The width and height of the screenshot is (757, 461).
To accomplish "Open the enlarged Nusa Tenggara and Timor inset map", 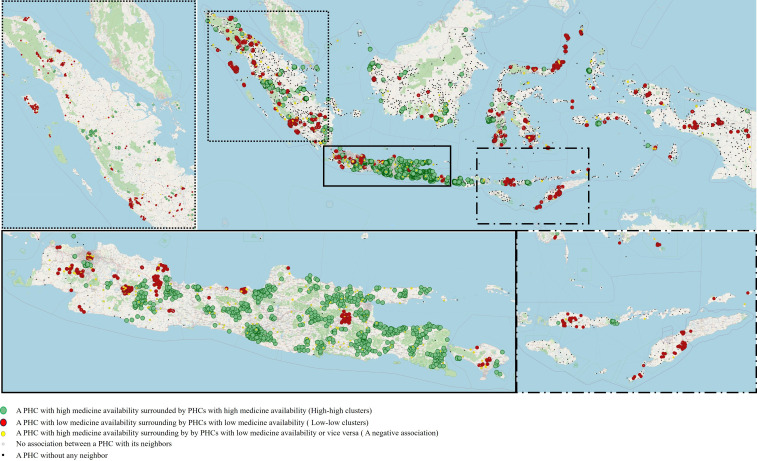I will (x=637, y=311).
